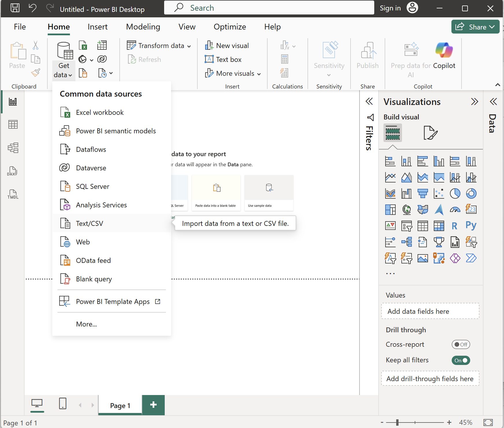504x428 pixels.
Task: Collapse the ribbon with chevron
Action: [x=497, y=85]
